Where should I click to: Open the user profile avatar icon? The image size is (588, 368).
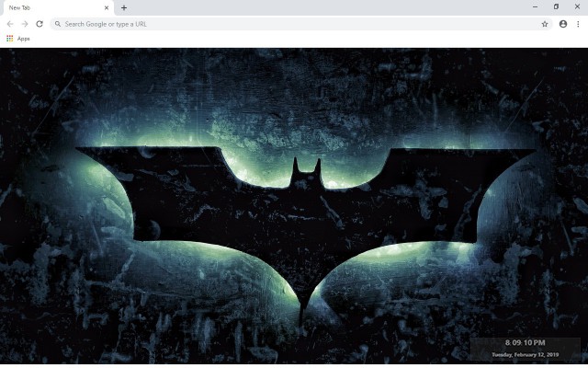(x=563, y=24)
